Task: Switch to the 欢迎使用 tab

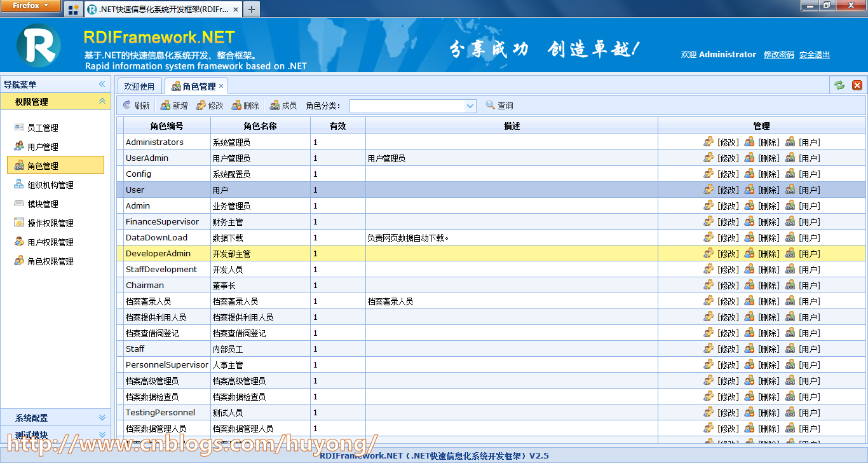Action: (x=139, y=85)
